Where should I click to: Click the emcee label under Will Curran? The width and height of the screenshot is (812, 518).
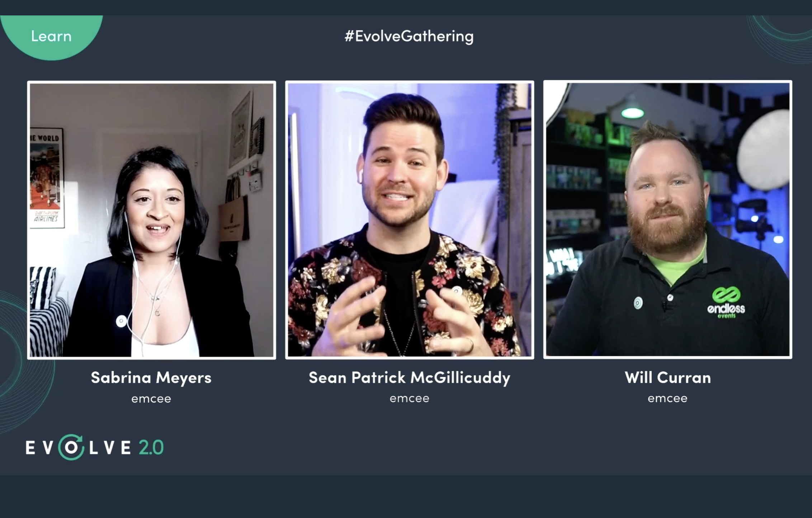(x=667, y=399)
